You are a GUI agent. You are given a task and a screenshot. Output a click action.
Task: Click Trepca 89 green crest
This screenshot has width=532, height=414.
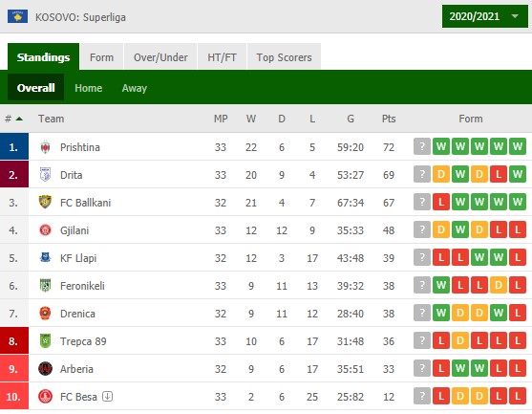tap(45, 340)
